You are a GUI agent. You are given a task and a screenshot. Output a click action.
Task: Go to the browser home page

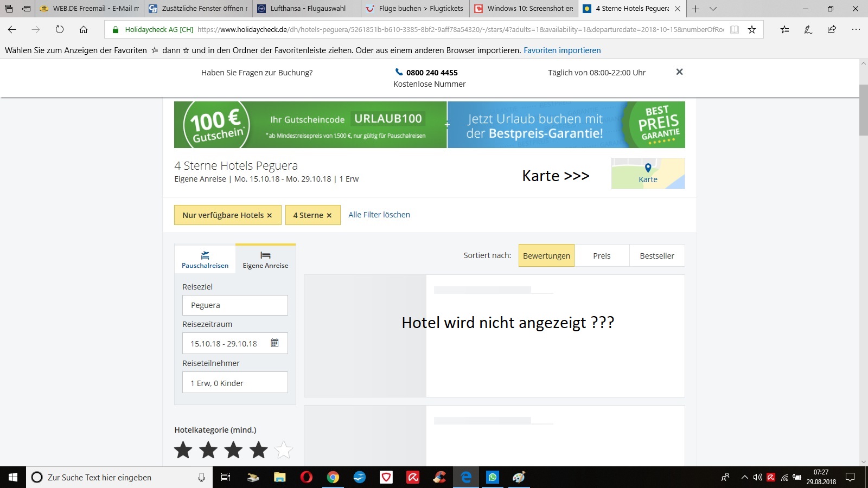click(84, 29)
